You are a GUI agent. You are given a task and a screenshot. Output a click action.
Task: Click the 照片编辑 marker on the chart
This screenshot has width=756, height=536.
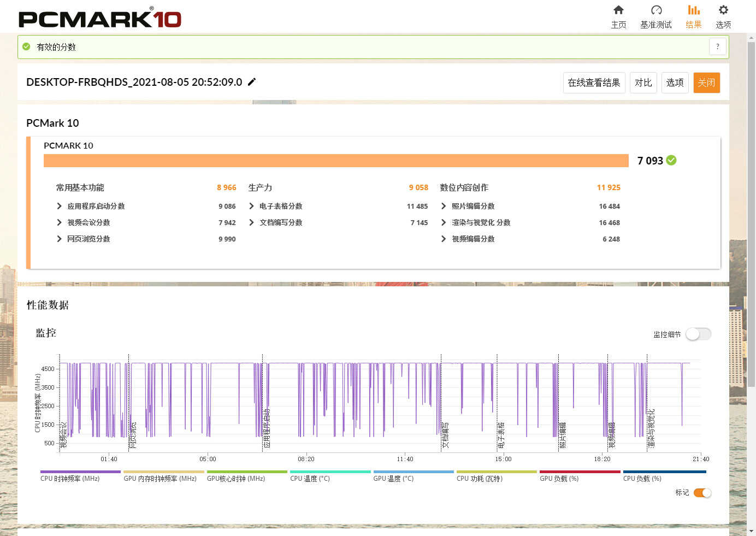[x=563, y=435]
